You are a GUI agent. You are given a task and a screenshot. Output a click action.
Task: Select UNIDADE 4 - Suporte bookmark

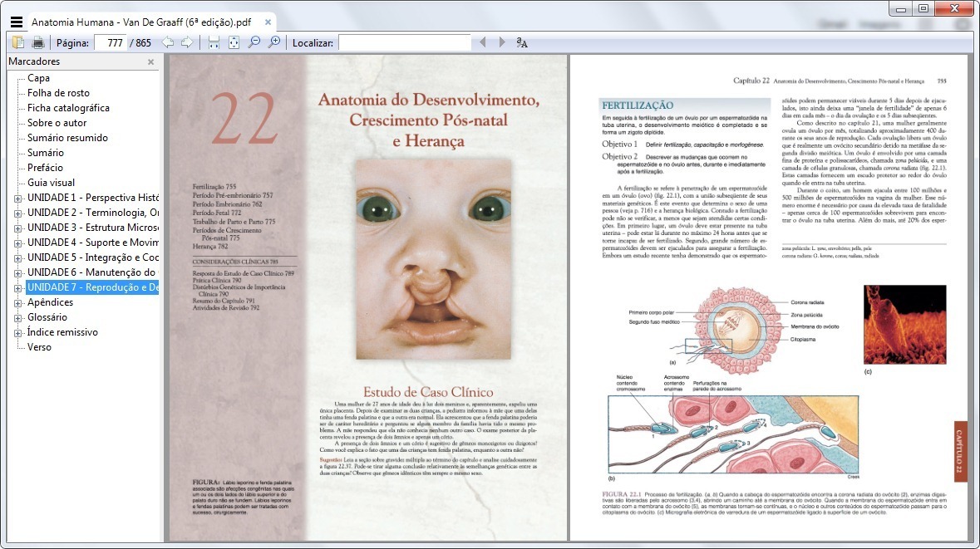point(92,243)
